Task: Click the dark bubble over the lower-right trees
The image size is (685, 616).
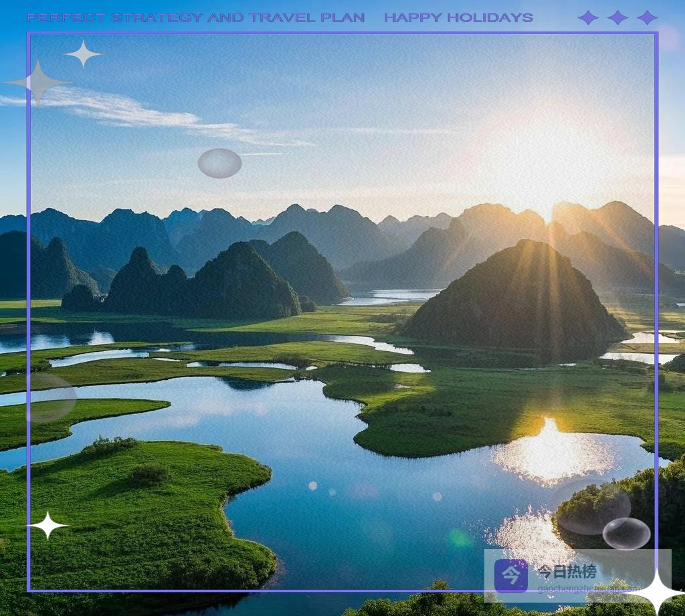Action: [593, 509]
